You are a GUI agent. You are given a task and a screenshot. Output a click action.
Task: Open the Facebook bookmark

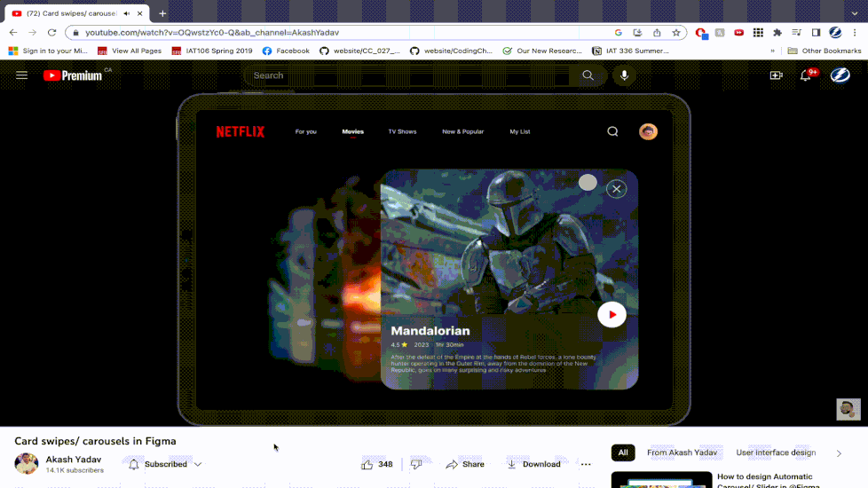(x=286, y=51)
